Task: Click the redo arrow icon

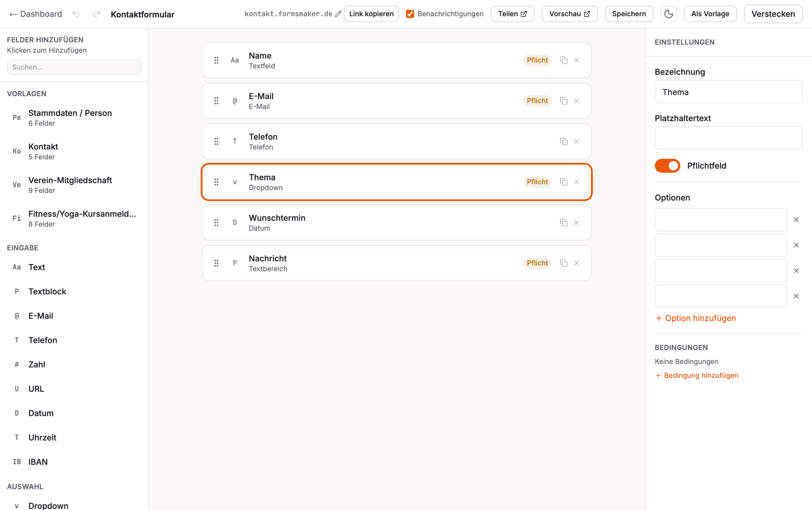Action: click(97, 14)
